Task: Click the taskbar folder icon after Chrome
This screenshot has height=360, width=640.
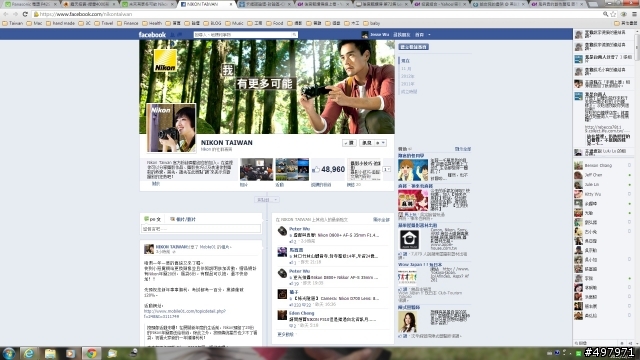Action: click(x=112, y=353)
